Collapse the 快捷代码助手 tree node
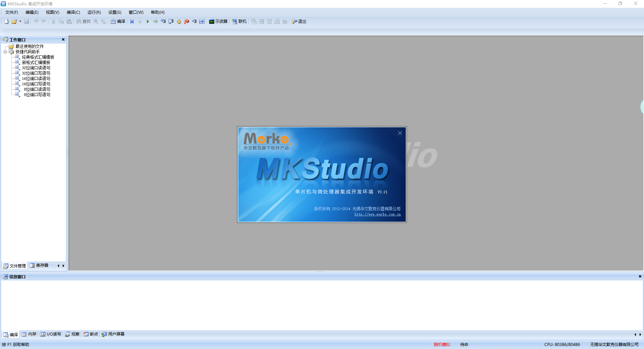644x349 pixels. pos(5,52)
